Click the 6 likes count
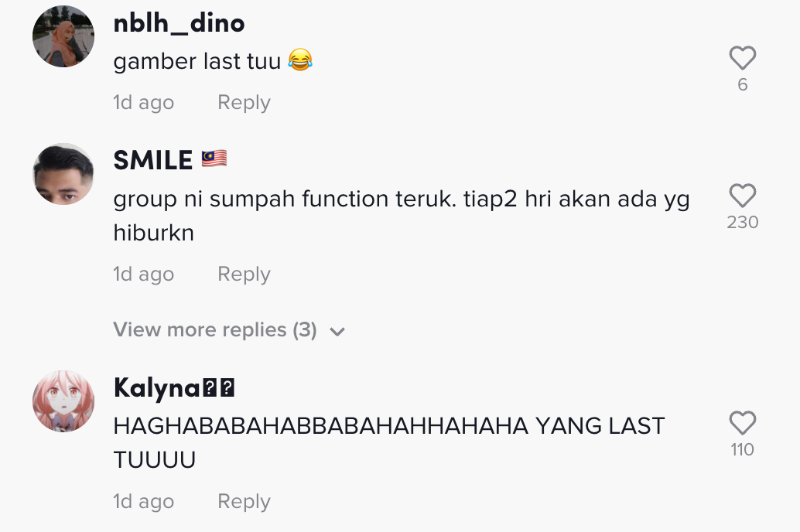 [x=742, y=84]
